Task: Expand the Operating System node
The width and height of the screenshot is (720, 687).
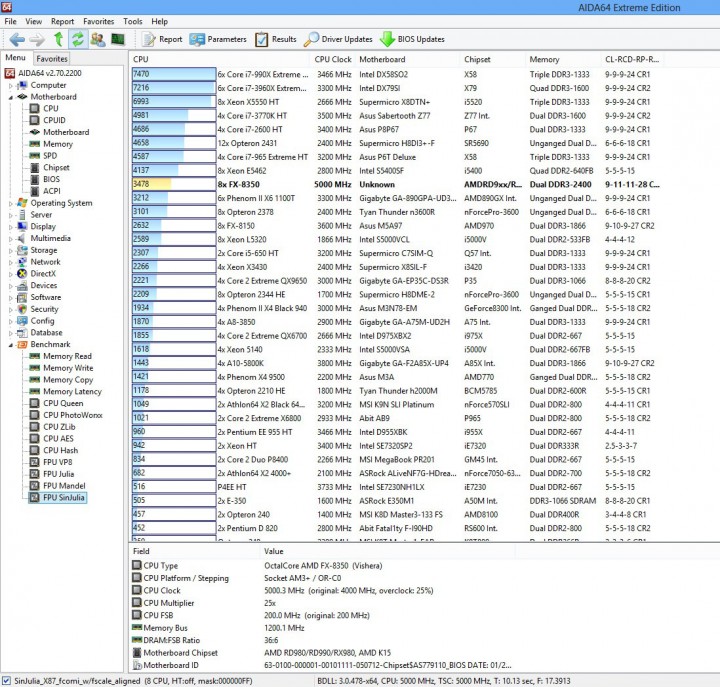Action: click(x=11, y=203)
